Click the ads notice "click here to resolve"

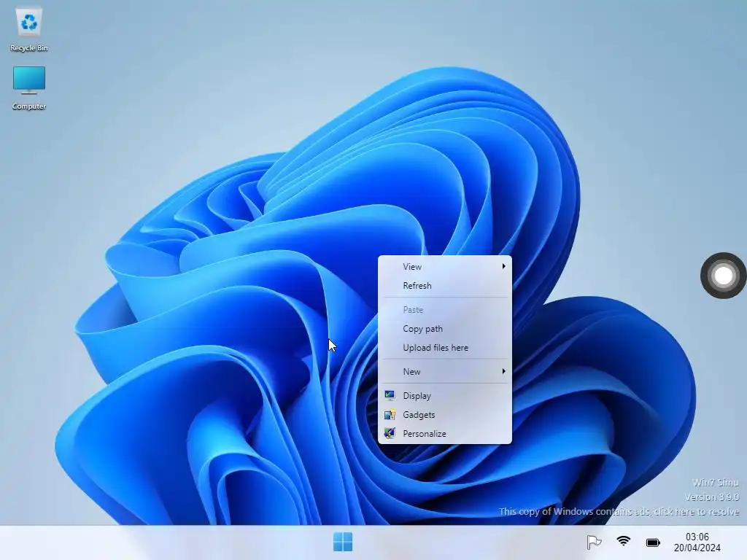[696, 511]
